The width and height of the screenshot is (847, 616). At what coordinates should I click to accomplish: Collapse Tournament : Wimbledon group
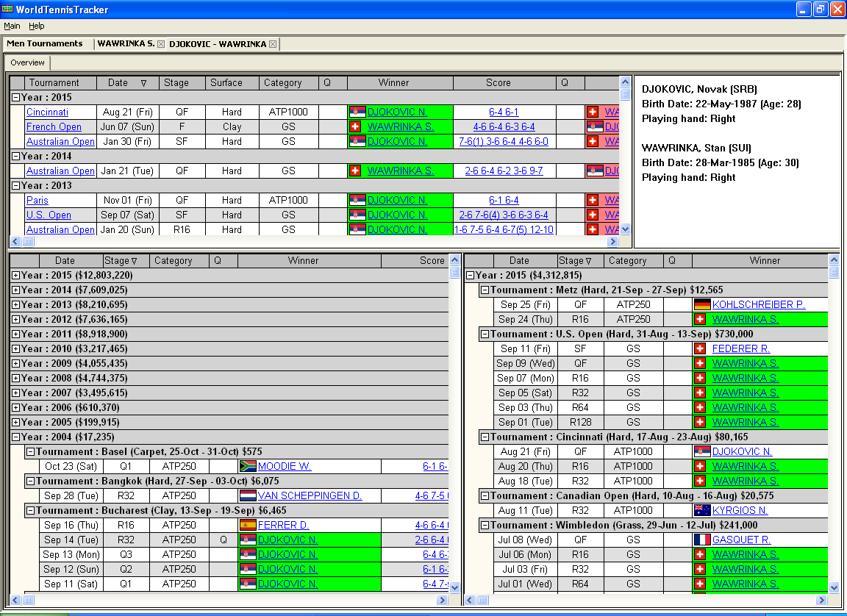485,525
